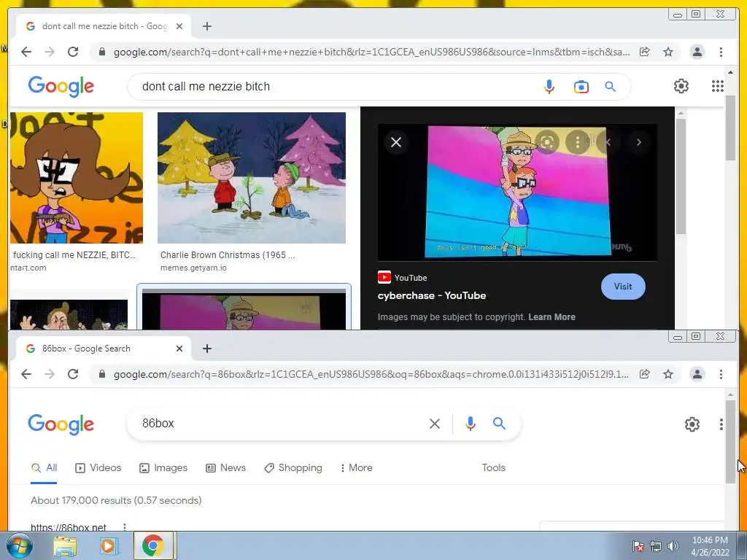This screenshot has height=560, width=747.
Task: Bookmark the nezzie search page with the star
Action: 668,52
